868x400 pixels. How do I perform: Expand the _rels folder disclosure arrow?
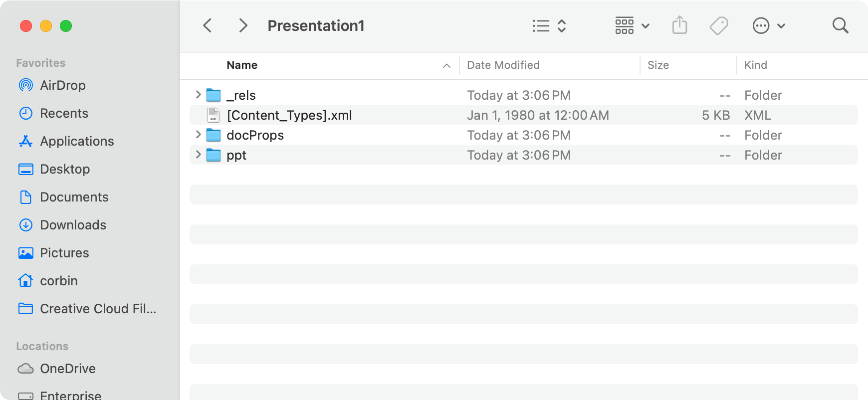click(198, 95)
